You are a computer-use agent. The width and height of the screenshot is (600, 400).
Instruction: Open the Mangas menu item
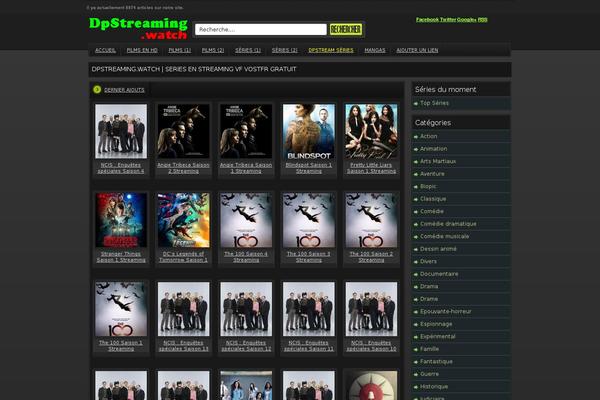(375, 50)
